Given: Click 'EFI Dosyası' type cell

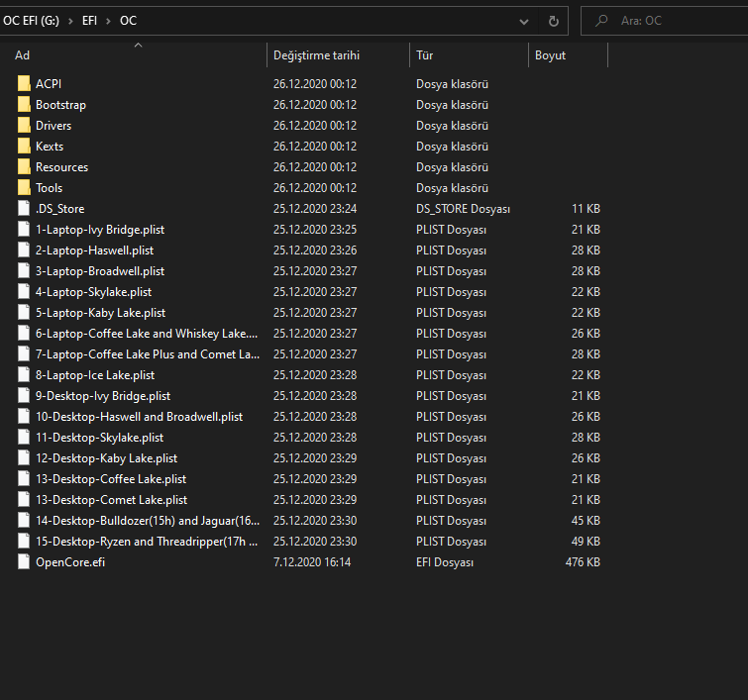Looking at the screenshot, I should (445, 562).
